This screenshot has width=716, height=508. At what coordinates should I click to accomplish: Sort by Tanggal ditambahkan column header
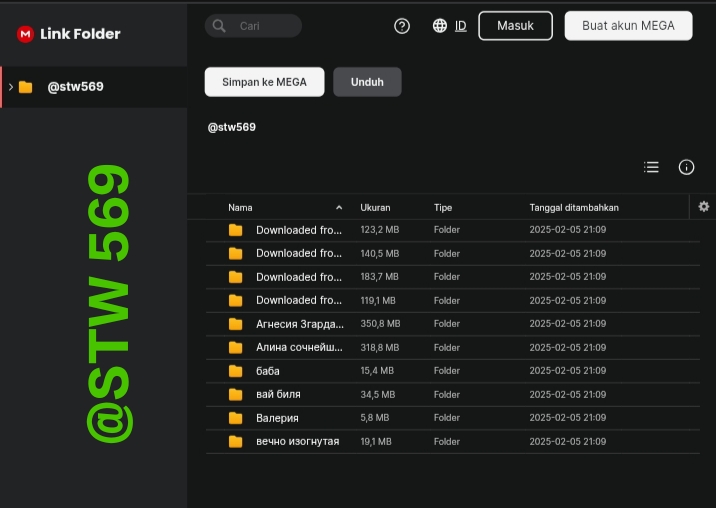coord(574,207)
